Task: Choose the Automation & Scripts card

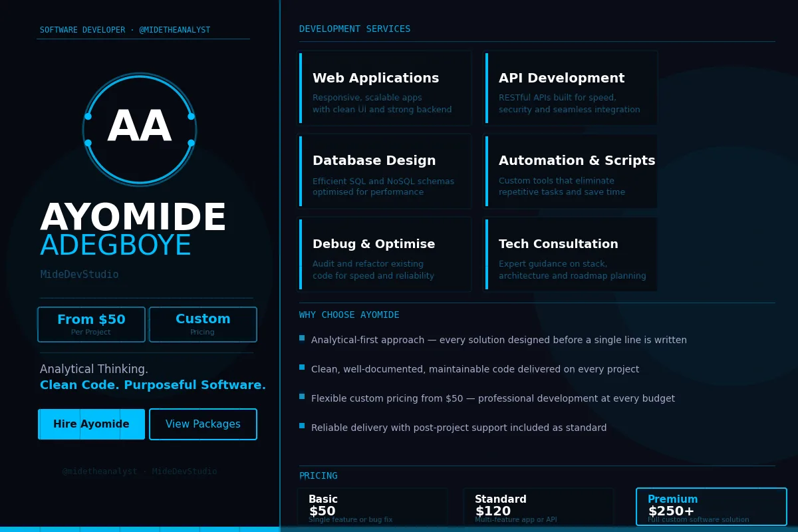Action: (571, 171)
